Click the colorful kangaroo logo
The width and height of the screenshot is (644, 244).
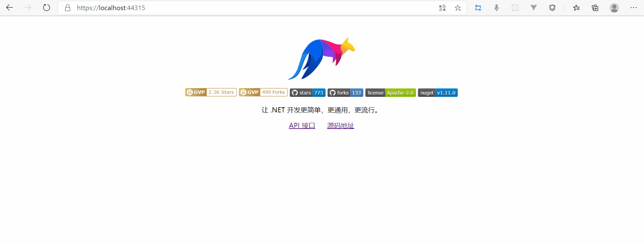(x=321, y=59)
